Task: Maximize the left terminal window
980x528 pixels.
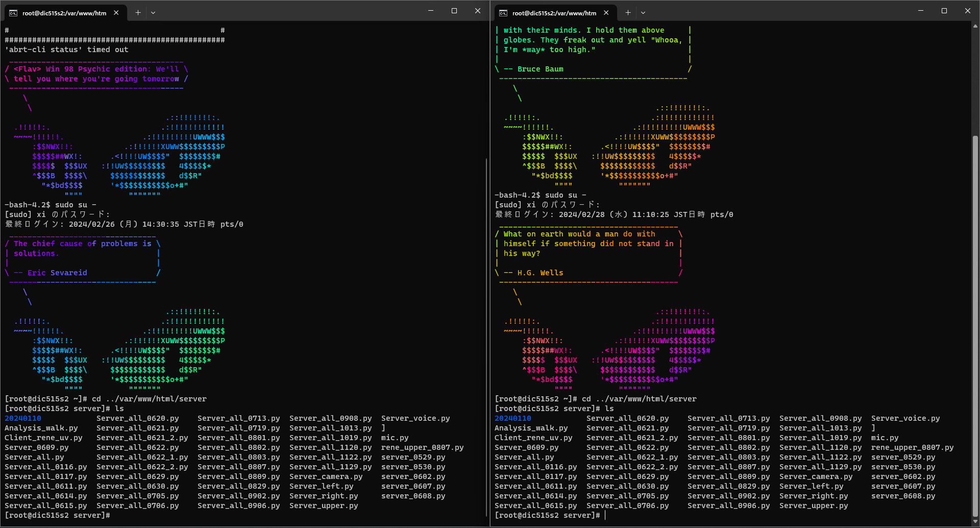Action: coord(454,11)
